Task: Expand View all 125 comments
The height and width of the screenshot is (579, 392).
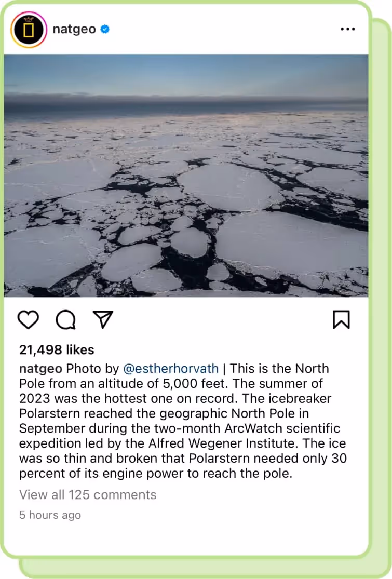Action: (x=87, y=494)
